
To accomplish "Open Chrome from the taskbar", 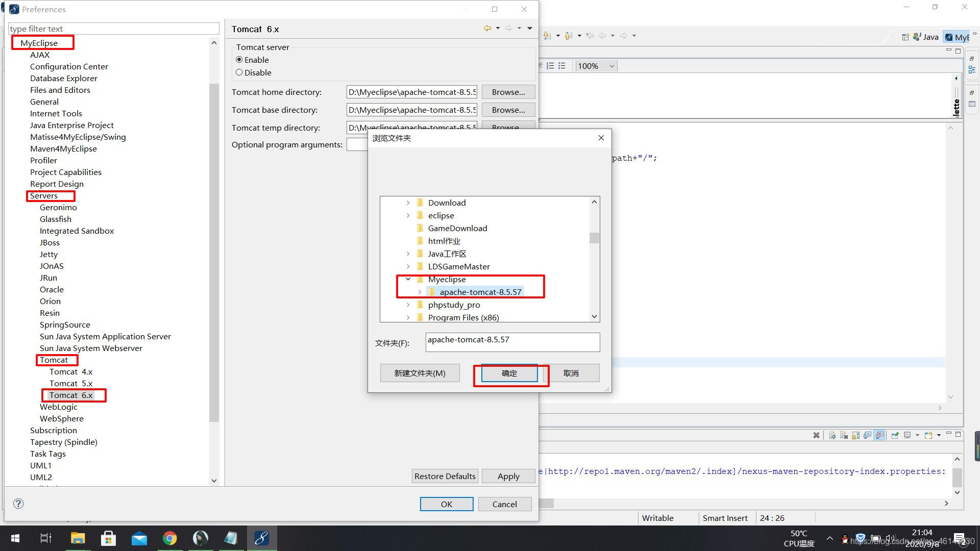I will pyautogui.click(x=169, y=538).
